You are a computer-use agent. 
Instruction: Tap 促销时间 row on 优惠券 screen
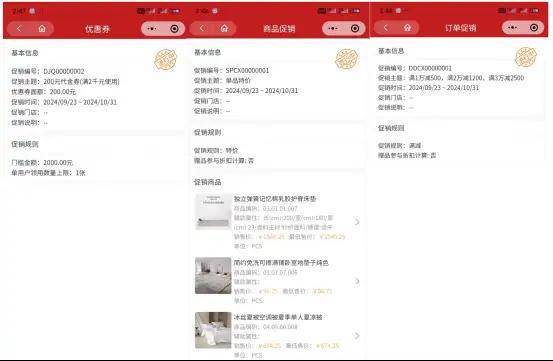pyautogui.click(x=64, y=102)
